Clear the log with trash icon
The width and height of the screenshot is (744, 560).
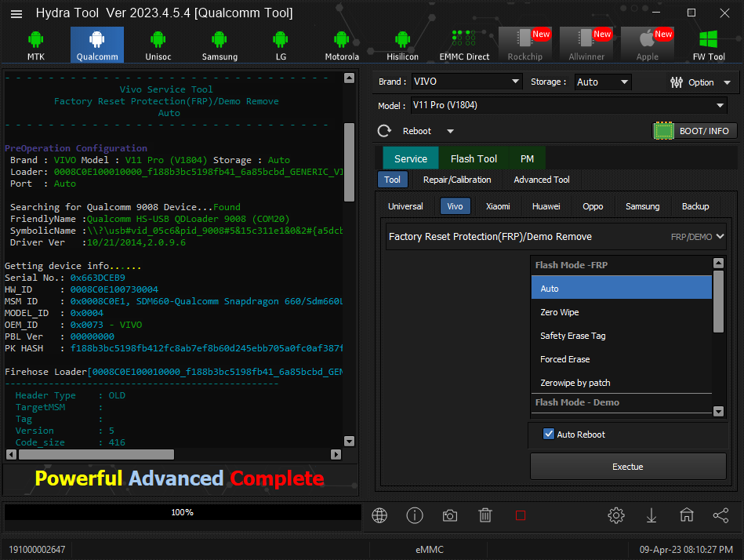485,515
